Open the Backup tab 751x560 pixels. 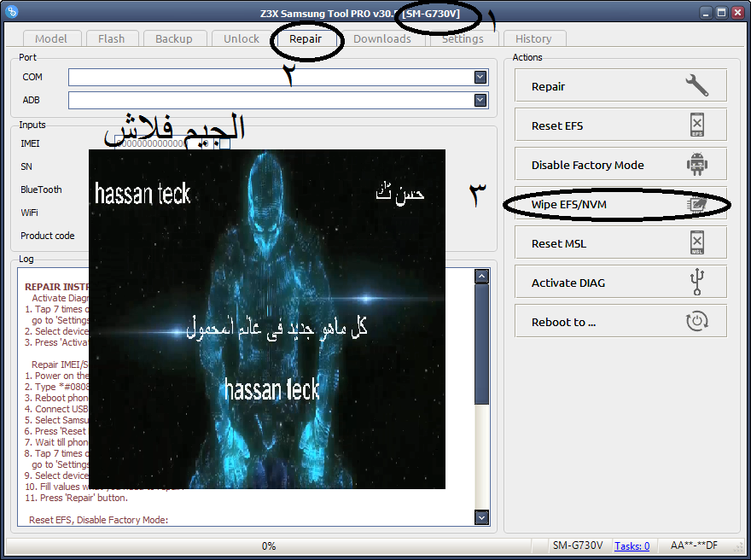174,38
